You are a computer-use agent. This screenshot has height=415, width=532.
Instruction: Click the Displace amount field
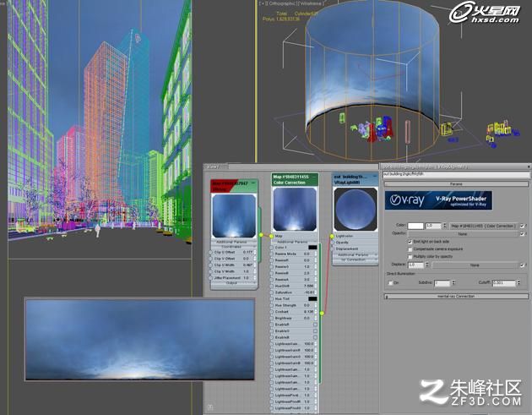pyautogui.click(x=416, y=265)
